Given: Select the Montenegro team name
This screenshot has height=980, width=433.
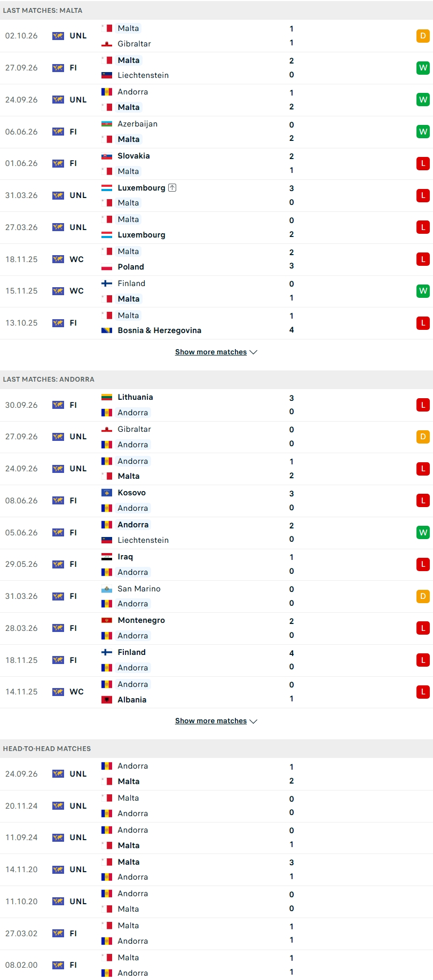Looking at the screenshot, I should click(141, 620).
